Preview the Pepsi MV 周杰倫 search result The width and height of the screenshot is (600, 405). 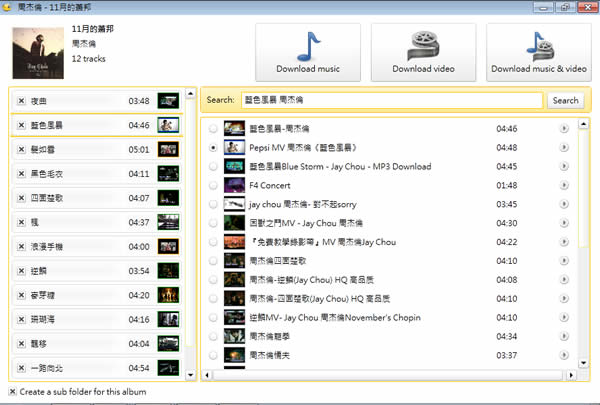coord(564,147)
